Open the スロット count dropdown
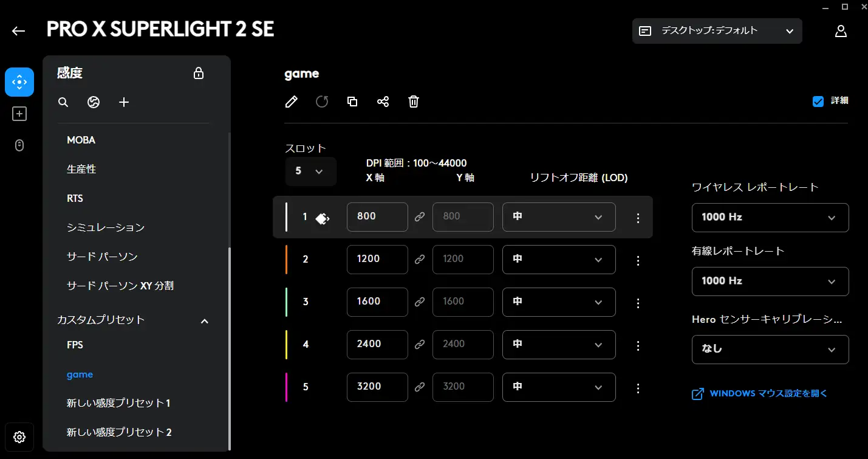The image size is (868, 459). [x=310, y=171]
